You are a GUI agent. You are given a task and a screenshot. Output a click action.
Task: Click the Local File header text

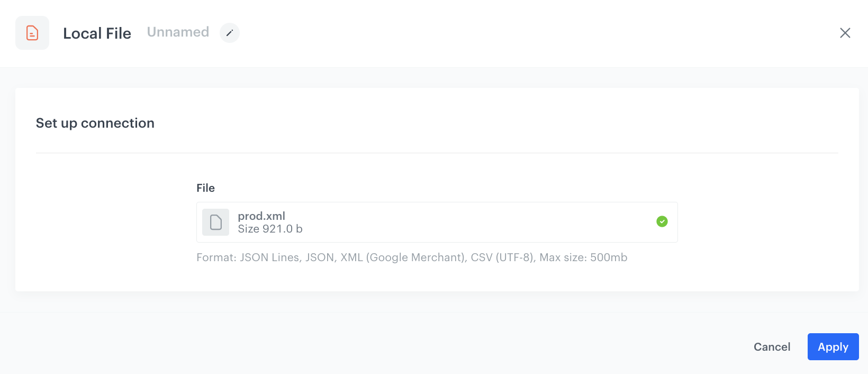click(x=97, y=33)
